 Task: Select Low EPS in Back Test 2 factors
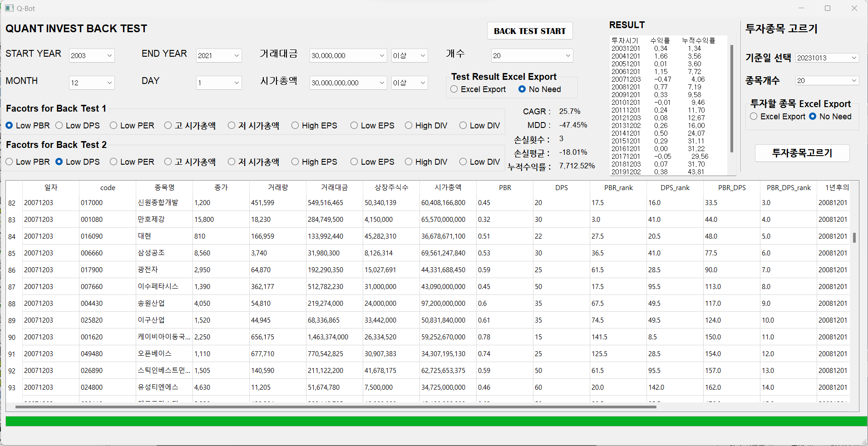372,162
